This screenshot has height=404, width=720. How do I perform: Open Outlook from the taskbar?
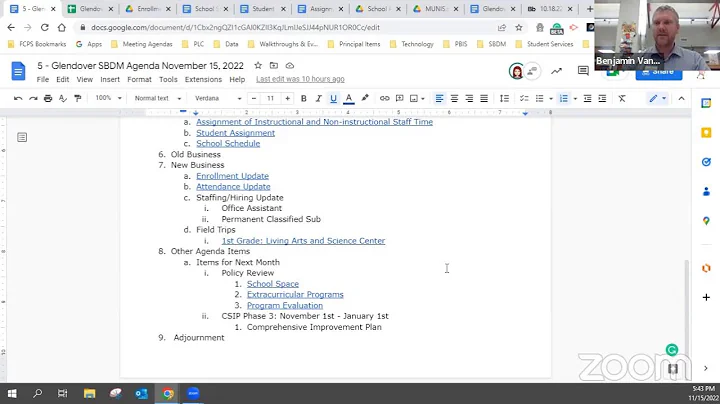(141, 393)
